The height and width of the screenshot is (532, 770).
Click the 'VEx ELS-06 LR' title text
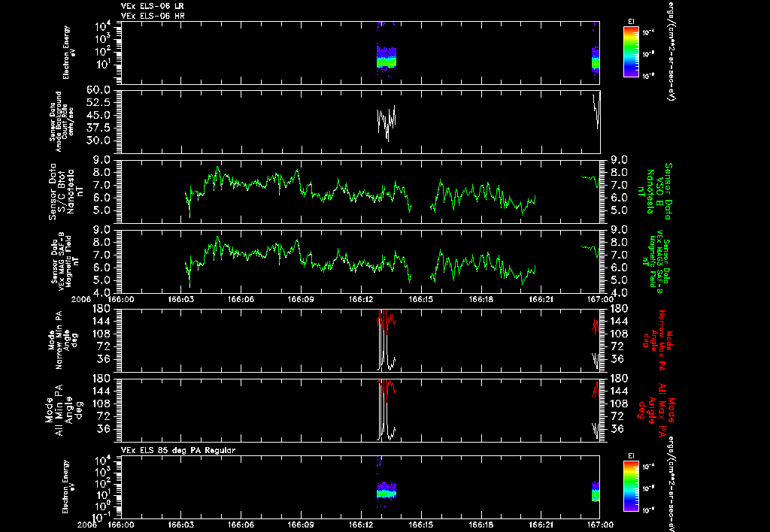[x=153, y=6]
